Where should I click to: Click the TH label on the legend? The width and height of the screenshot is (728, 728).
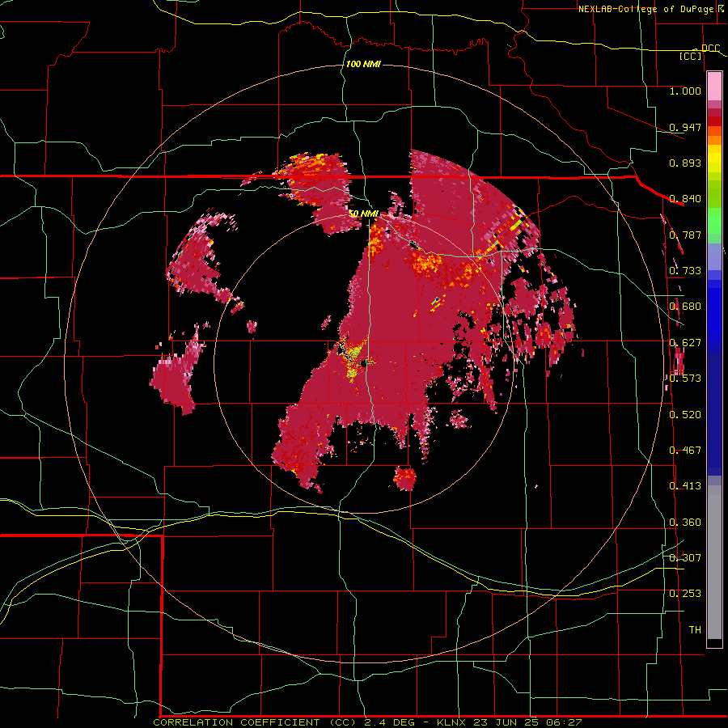695,630
